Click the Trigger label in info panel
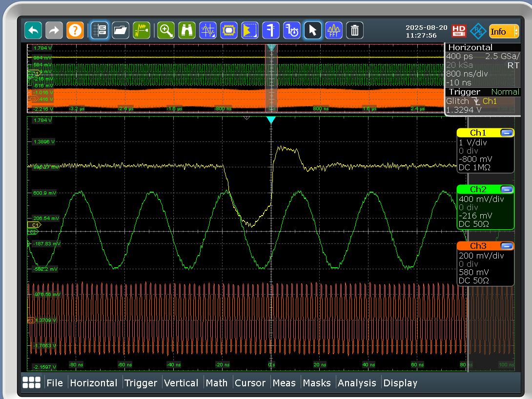The image size is (532, 399). coord(464,92)
